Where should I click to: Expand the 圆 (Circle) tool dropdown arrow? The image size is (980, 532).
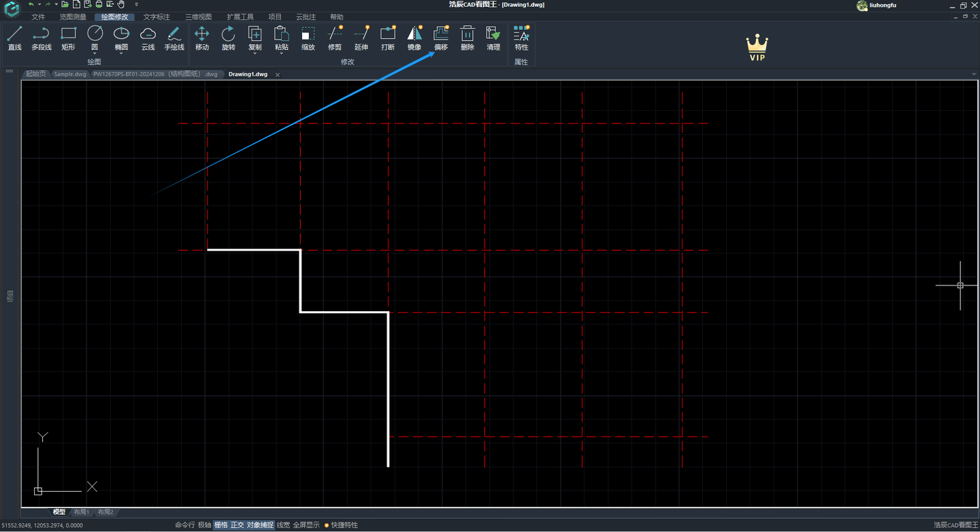point(95,54)
